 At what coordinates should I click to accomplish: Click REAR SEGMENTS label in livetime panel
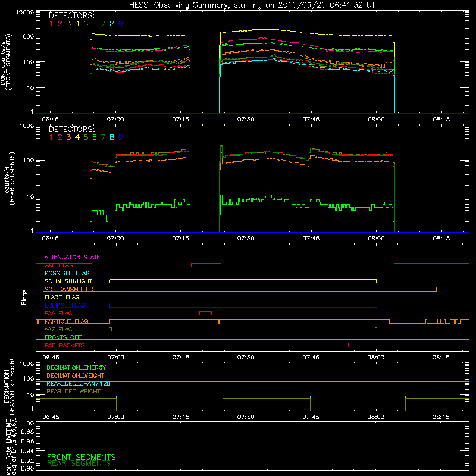(79, 464)
